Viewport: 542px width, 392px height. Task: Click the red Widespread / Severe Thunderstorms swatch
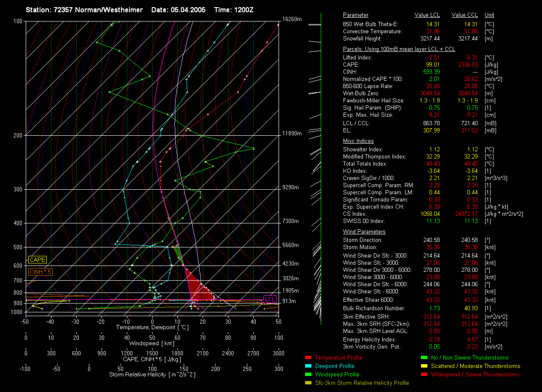[423, 375]
